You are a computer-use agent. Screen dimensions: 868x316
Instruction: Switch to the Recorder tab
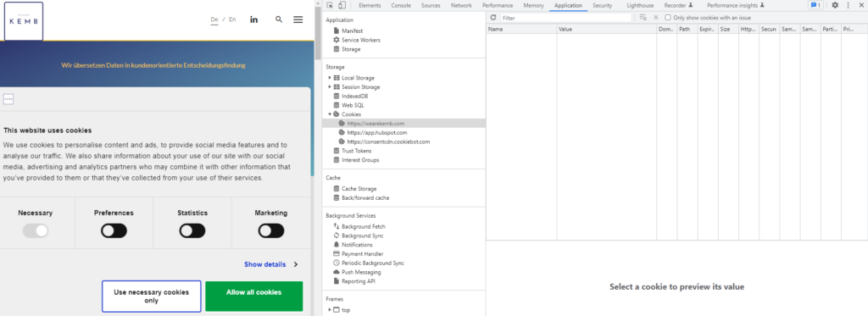(x=678, y=5)
